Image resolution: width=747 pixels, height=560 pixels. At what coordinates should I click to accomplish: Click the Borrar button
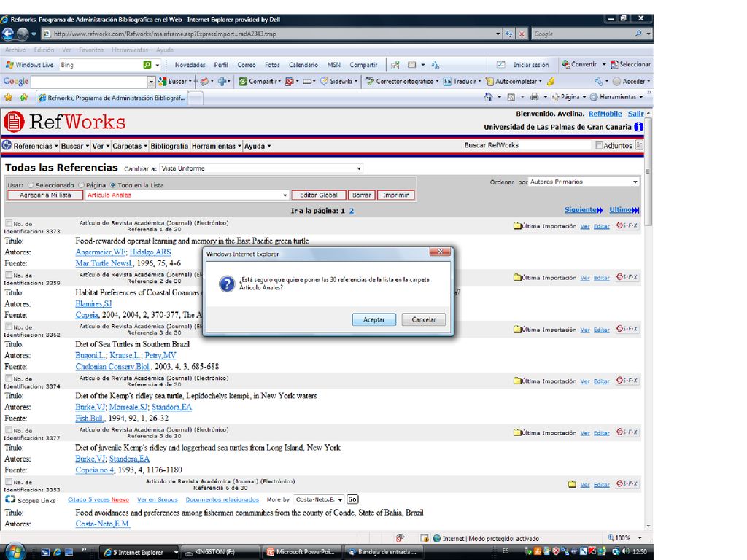(x=362, y=195)
